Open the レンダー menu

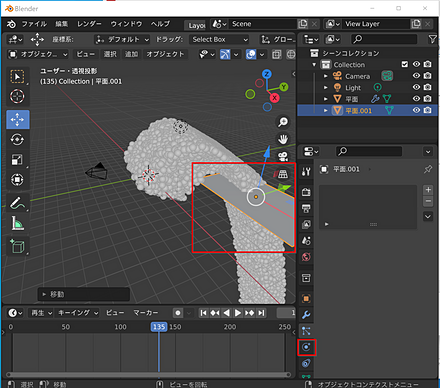[x=89, y=24]
